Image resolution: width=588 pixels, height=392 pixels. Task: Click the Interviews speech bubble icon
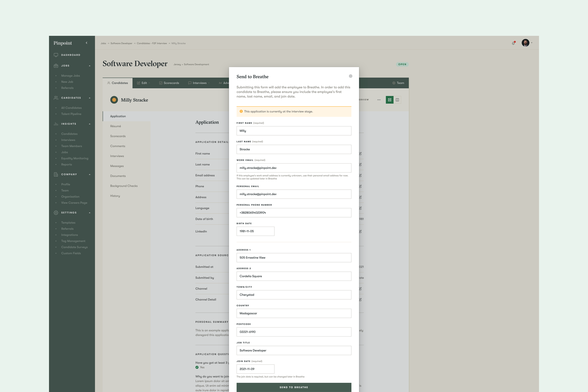point(190,83)
